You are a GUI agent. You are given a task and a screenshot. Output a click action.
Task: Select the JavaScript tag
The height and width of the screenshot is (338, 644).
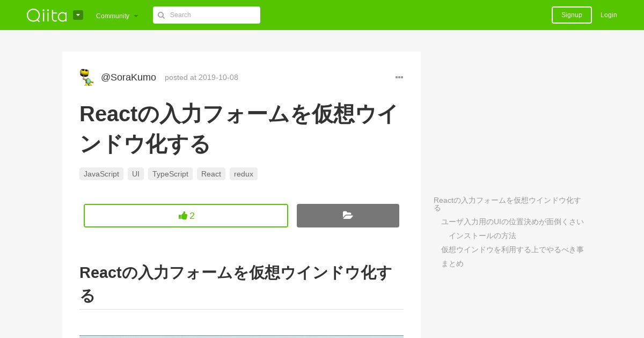[101, 174]
